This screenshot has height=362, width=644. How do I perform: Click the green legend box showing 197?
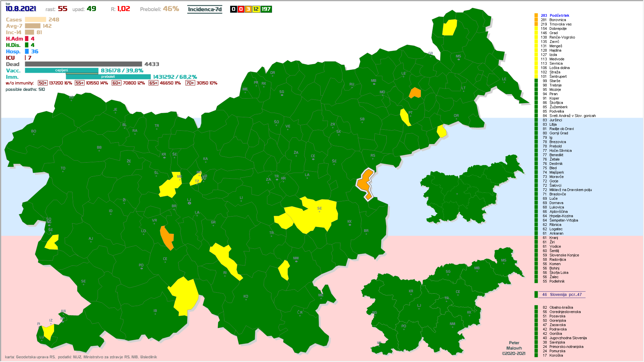266,9
